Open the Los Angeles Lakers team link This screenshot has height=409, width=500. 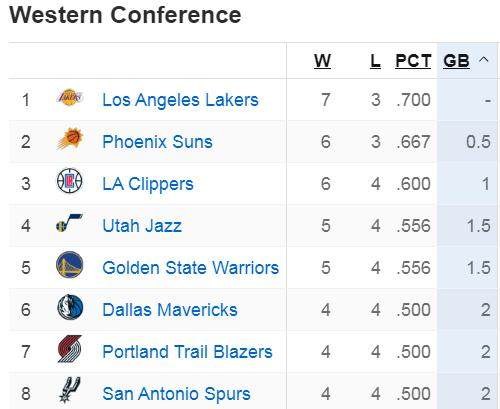[x=180, y=100]
